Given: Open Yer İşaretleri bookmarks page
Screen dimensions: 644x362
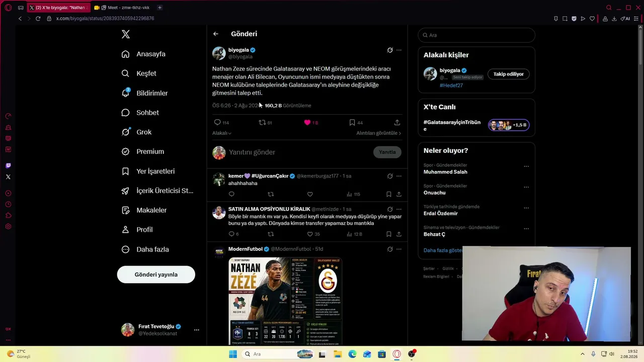Looking at the screenshot, I should [x=148, y=171].
